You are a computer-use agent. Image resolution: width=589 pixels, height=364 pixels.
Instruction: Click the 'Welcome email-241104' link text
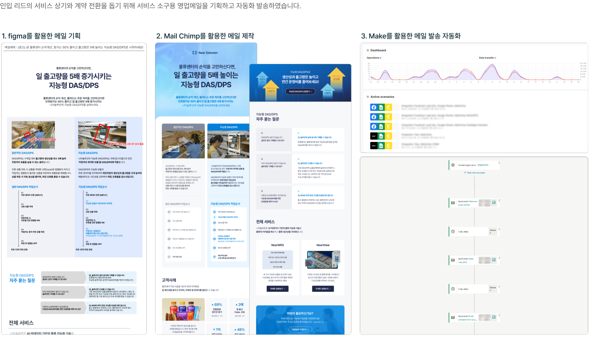(x=467, y=203)
